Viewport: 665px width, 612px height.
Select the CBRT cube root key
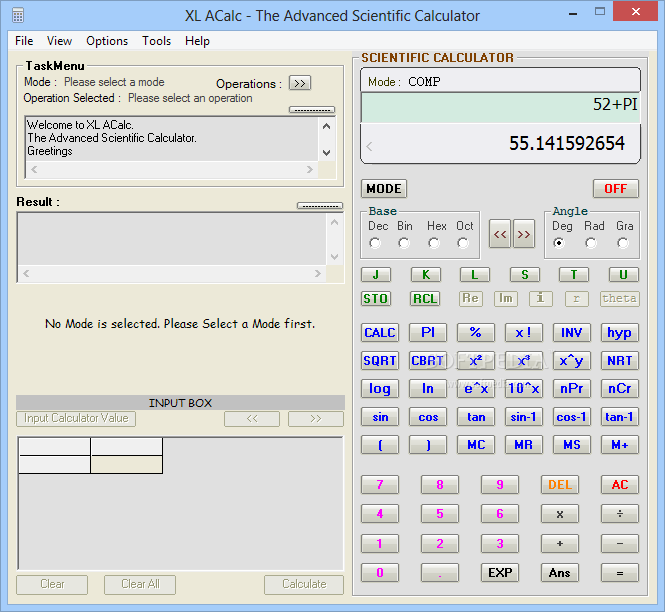click(428, 360)
